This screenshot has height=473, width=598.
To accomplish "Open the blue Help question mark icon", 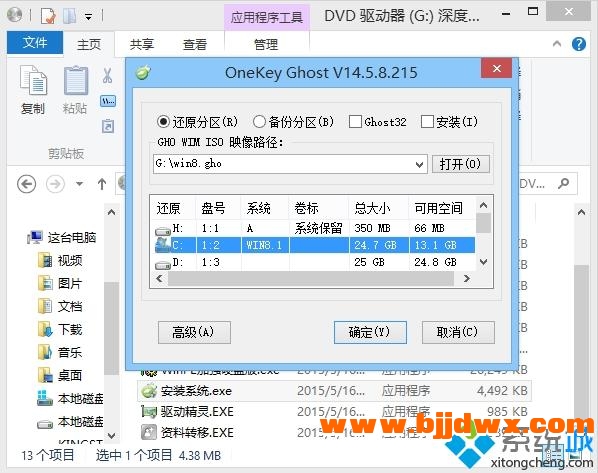I will click(579, 44).
